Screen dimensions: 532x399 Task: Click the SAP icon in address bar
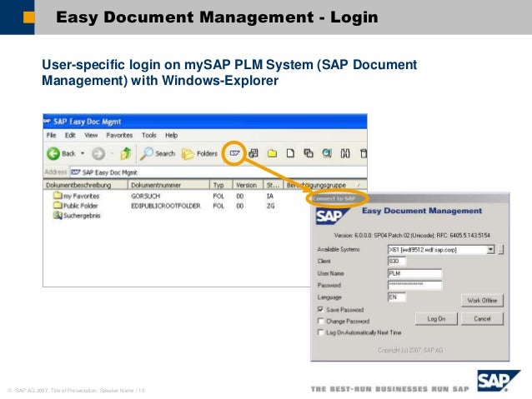[76, 172]
